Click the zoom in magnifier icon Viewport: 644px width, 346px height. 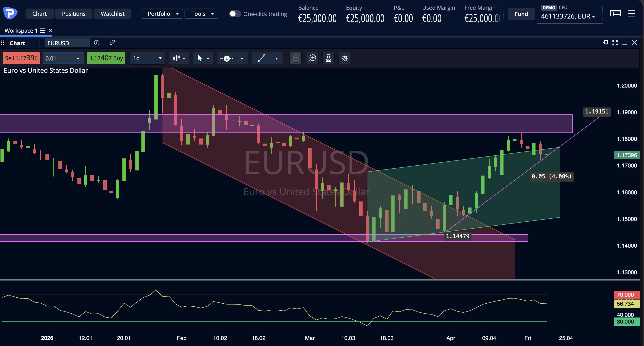pos(312,58)
